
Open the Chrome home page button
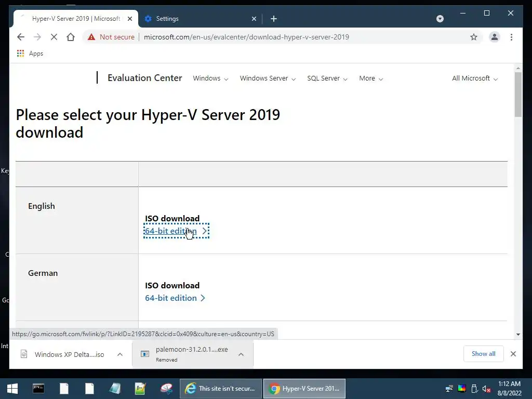(x=71, y=37)
